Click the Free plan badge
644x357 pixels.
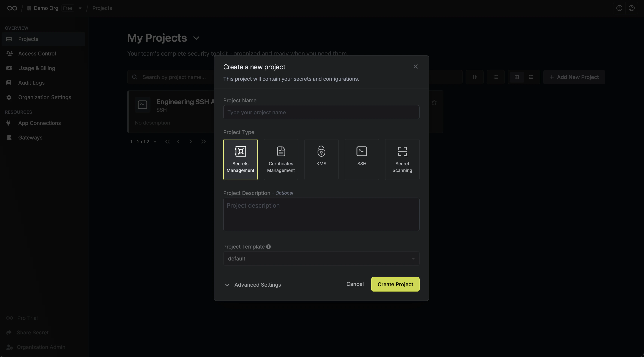[68, 8]
